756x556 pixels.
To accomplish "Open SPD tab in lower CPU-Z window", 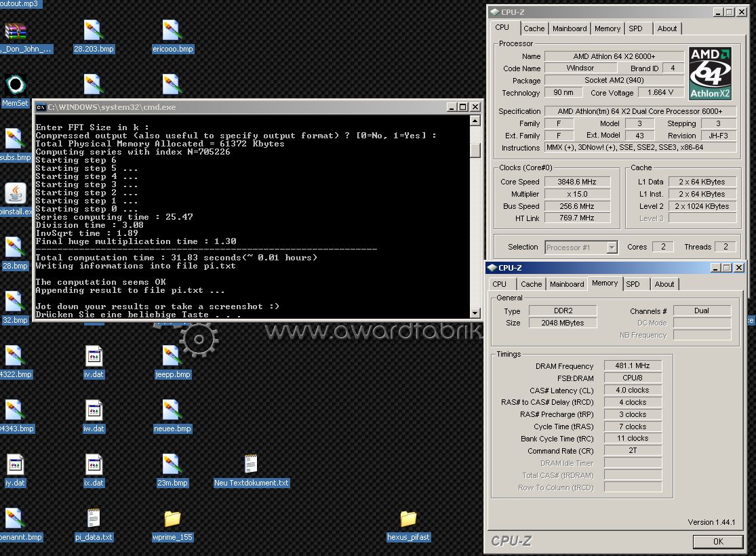I will pos(633,284).
